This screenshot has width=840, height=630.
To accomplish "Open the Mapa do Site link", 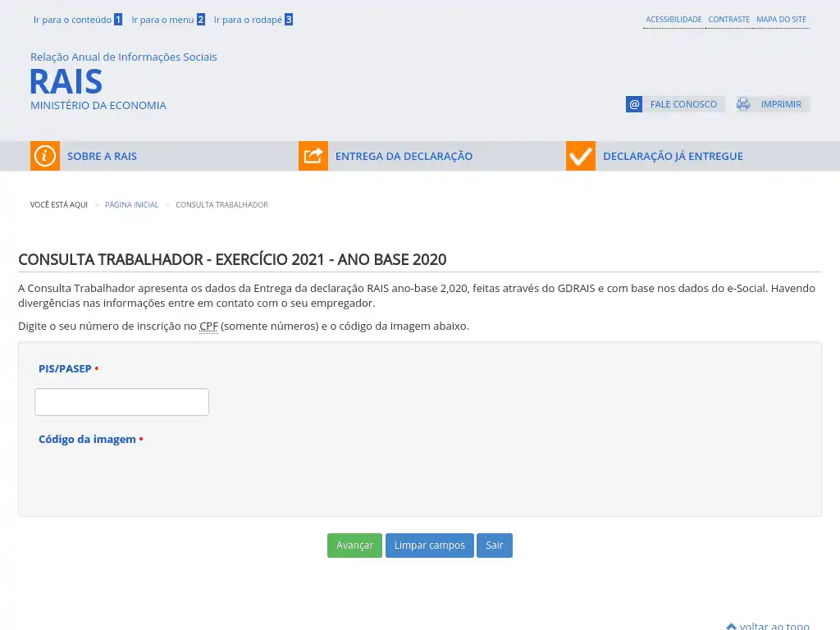I will [x=781, y=20].
